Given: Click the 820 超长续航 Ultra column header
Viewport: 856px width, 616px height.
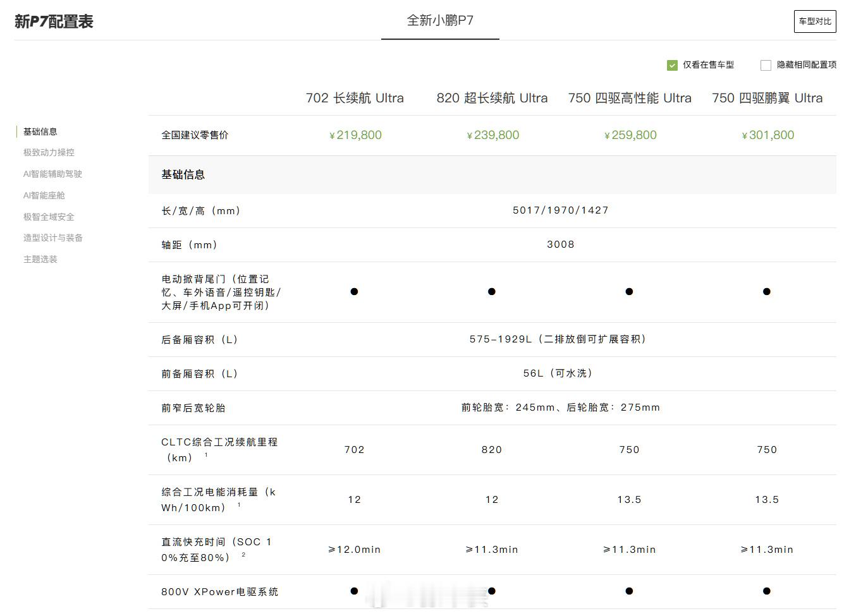Looking at the screenshot, I should pyautogui.click(x=492, y=98).
